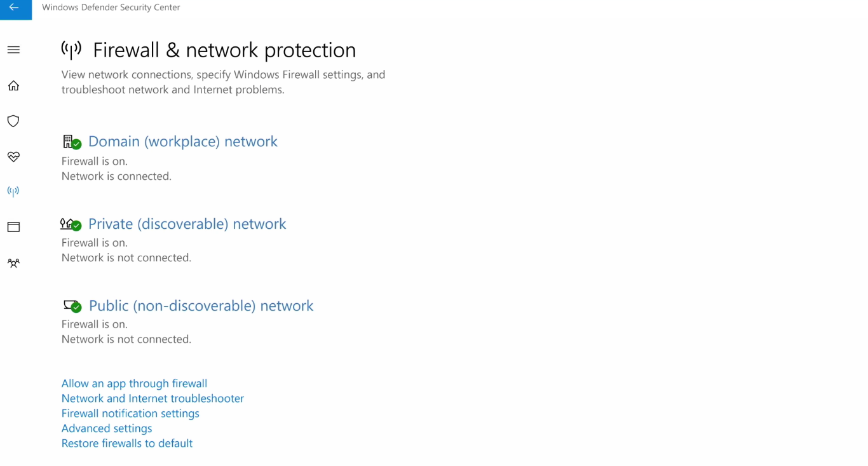Screen dimensions: 868x466
Task: Open the hamburger navigation menu
Action: [x=13, y=50]
